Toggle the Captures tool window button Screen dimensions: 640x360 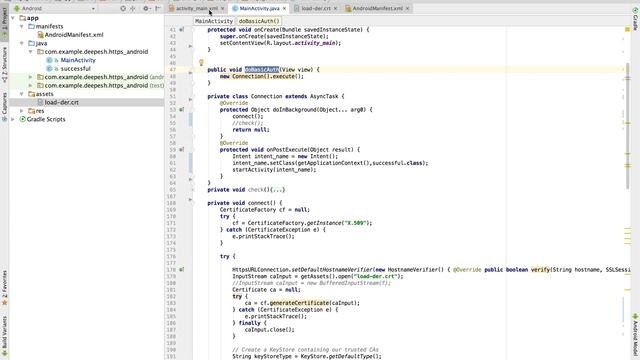(x=4, y=107)
